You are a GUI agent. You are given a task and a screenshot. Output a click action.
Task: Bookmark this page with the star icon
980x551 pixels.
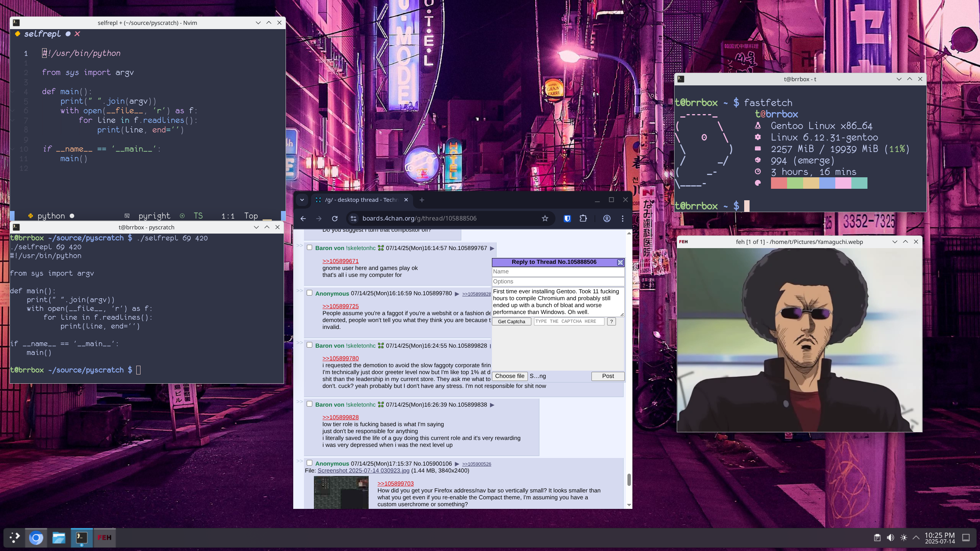click(x=545, y=218)
